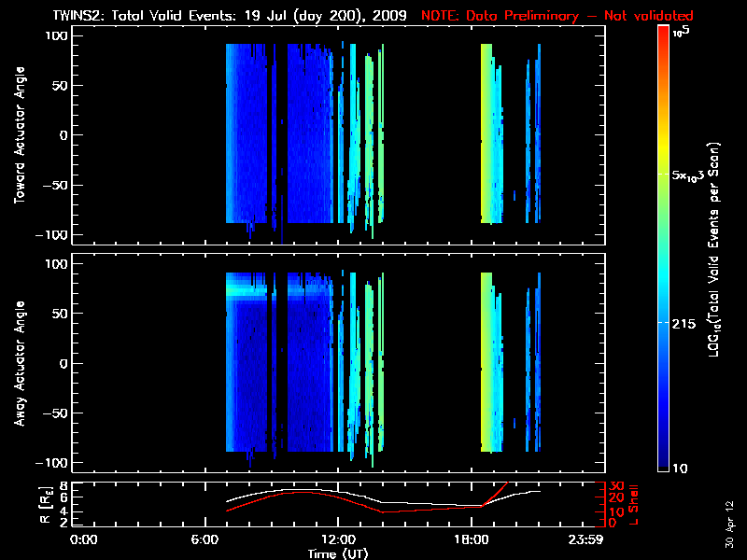Click the 'Time (UT)' x-axis label
The height and width of the screenshot is (560, 747).
click(337, 553)
